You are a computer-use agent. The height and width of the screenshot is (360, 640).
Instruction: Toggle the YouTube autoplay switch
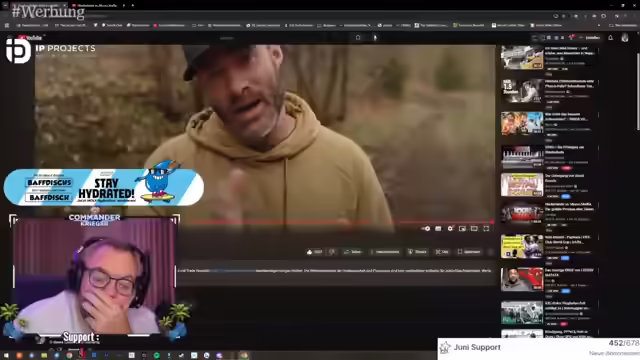coord(425,229)
